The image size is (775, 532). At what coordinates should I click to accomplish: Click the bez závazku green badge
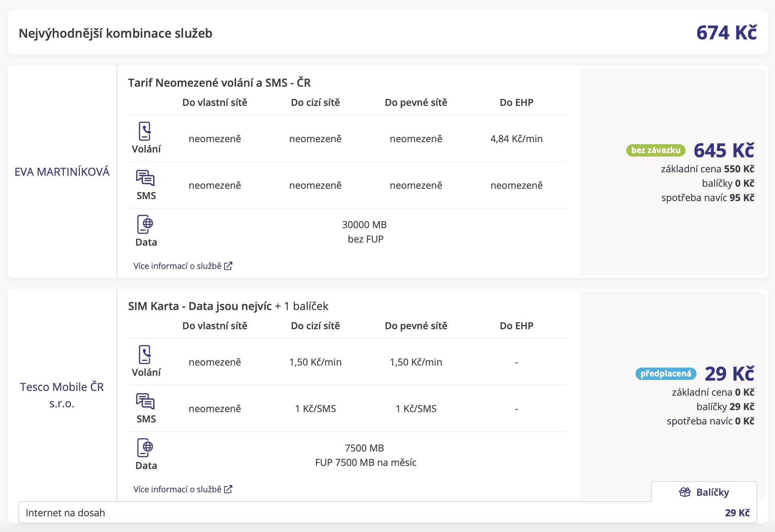(655, 150)
